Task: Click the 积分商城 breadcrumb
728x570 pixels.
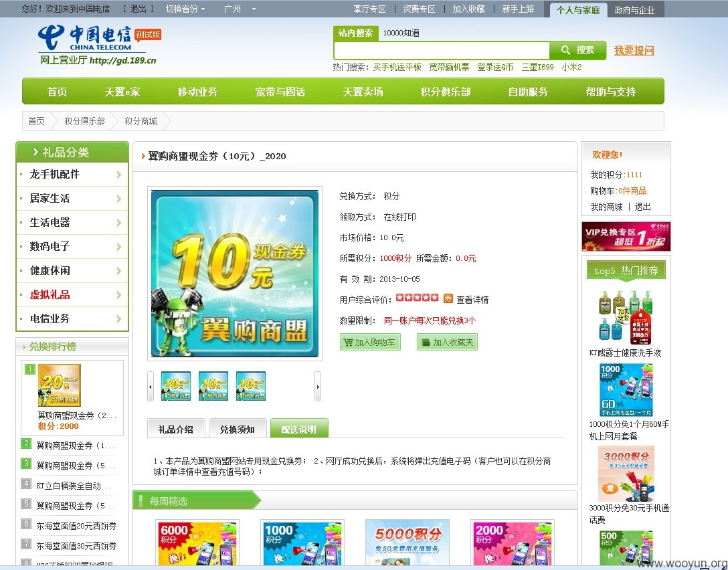Action: point(141,121)
